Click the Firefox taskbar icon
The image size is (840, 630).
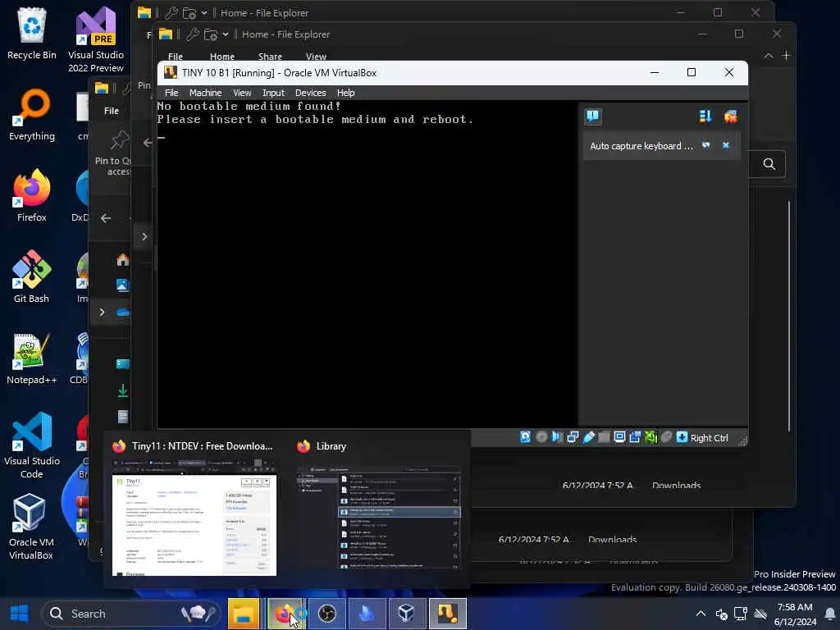point(287,614)
